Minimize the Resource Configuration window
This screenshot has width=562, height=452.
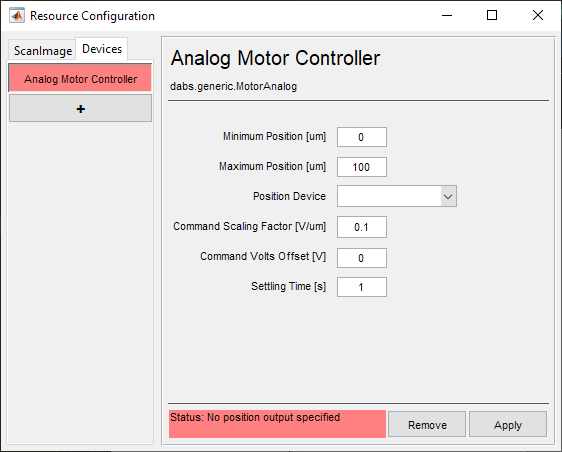pos(447,15)
